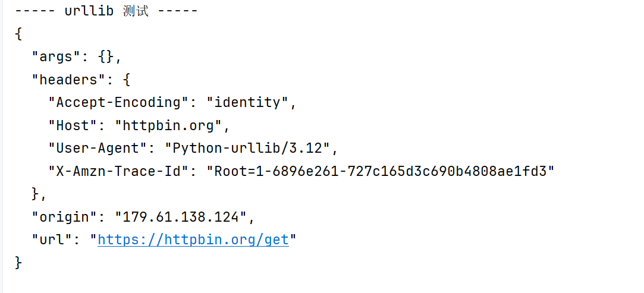The width and height of the screenshot is (644, 293).
Task: Click the opening curly brace of the JSON
Action: 18,34
